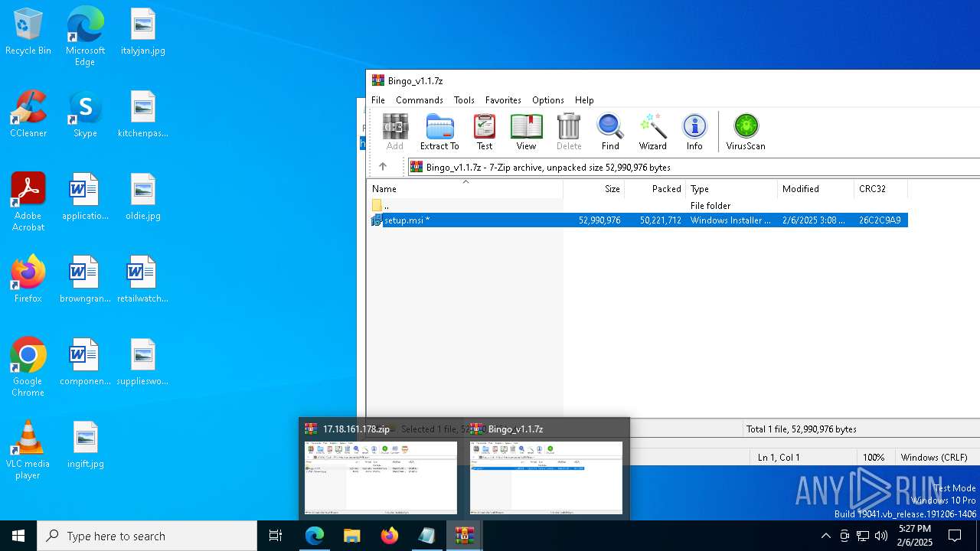Sort files by the Type column header
This screenshot has width=980, height=551.
coord(732,189)
